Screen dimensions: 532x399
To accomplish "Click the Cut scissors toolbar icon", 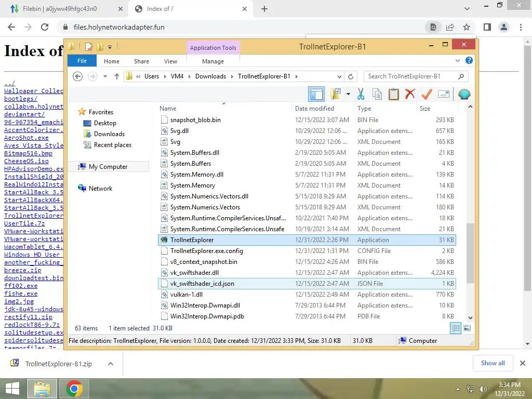I will [x=361, y=94].
